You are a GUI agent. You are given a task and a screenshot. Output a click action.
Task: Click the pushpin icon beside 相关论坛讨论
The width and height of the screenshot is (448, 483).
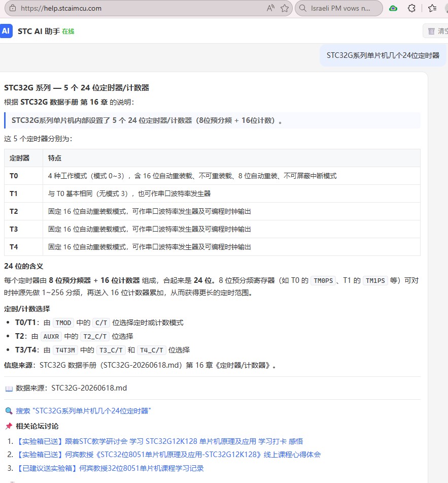coord(9,426)
